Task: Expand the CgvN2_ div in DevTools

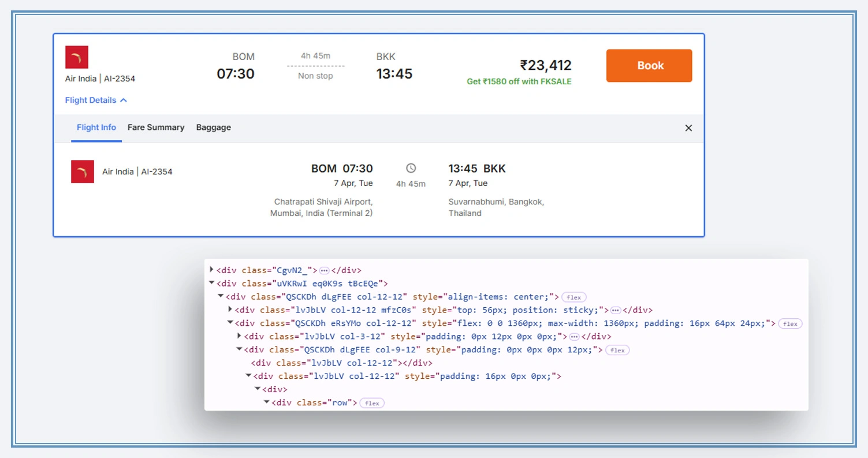Action: (211, 269)
